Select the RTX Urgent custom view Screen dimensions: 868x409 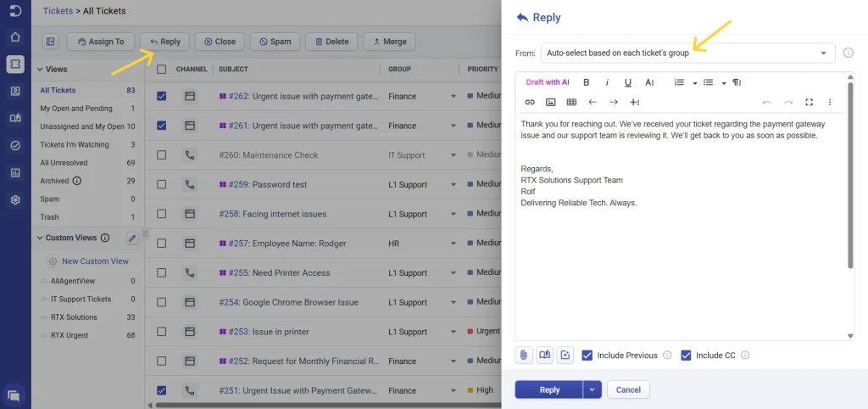point(70,335)
